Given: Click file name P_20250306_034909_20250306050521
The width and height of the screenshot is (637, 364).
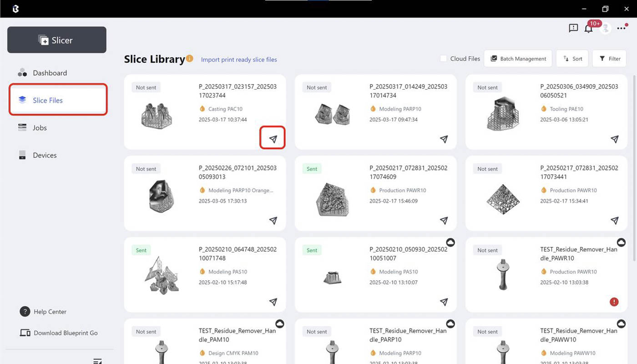Looking at the screenshot, I should click(579, 91).
